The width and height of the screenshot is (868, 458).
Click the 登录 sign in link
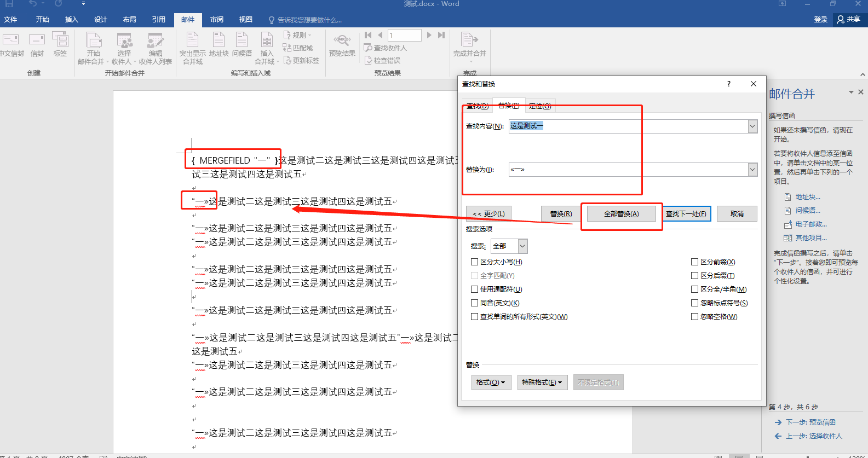[x=820, y=20]
